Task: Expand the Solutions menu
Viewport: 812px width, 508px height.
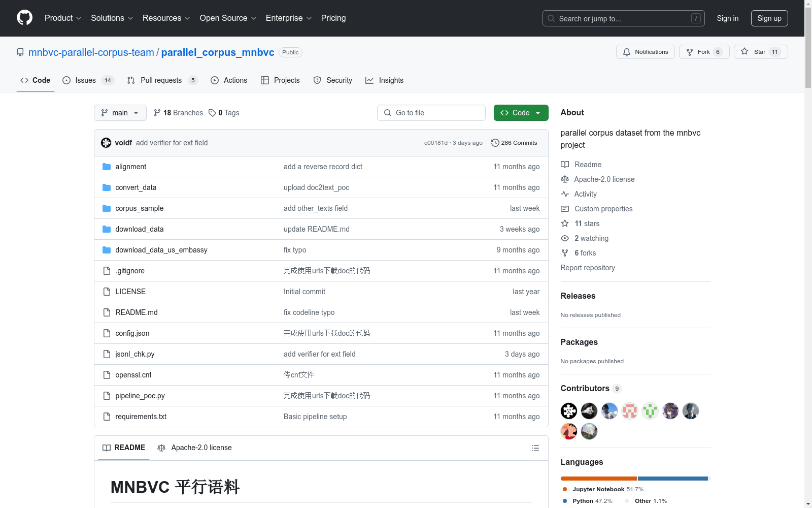Action: (x=112, y=18)
